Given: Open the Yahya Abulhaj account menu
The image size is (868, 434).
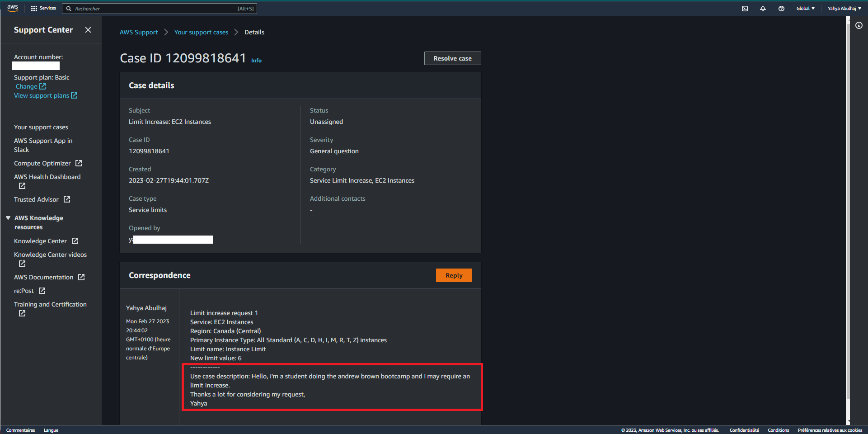Looking at the screenshot, I should [845, 8].
